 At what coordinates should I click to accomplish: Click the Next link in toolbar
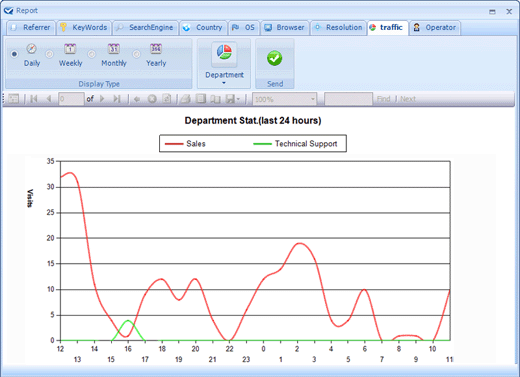point(408,99)
